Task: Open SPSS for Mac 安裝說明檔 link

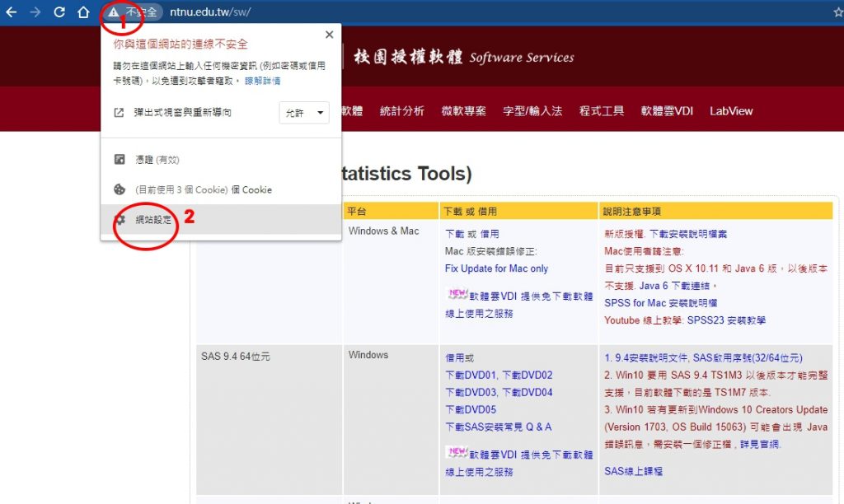Action: pyautogui.click(x=660, y=303)
